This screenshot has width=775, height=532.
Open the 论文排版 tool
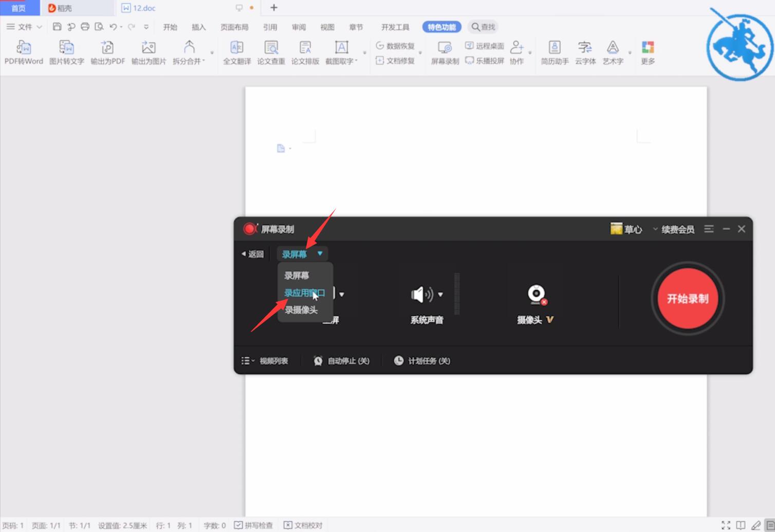pyautogui.click(x=305, y=53)
